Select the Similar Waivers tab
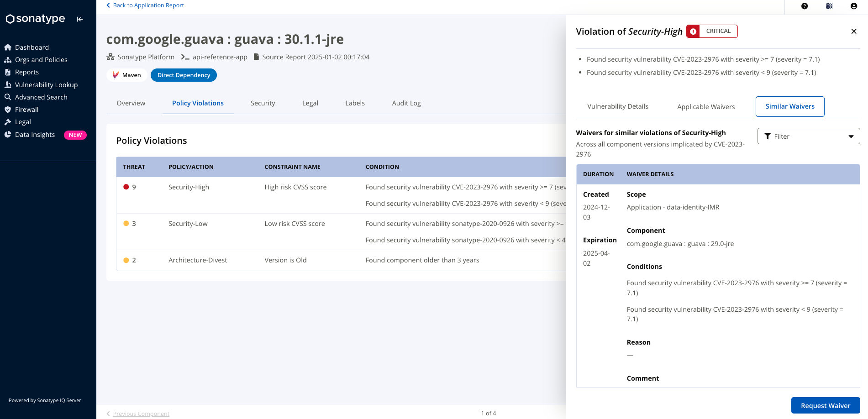868x419 pixels. coord(790,106)
